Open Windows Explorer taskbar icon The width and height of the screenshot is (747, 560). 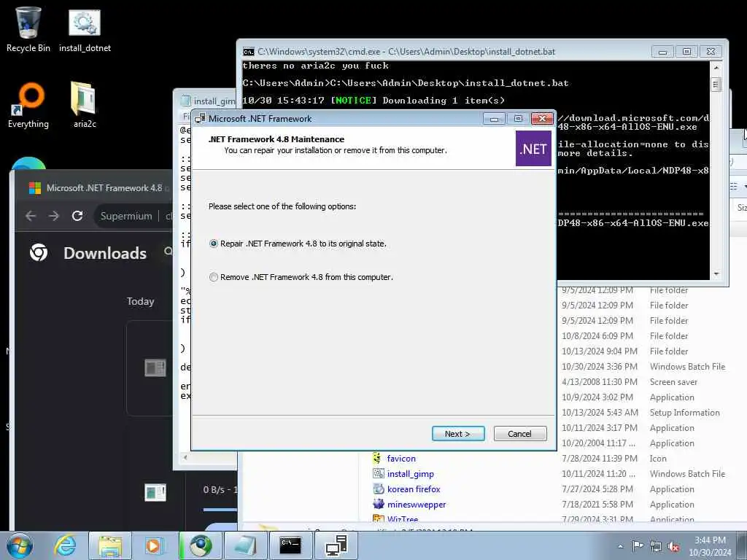(x=110, y=545)
